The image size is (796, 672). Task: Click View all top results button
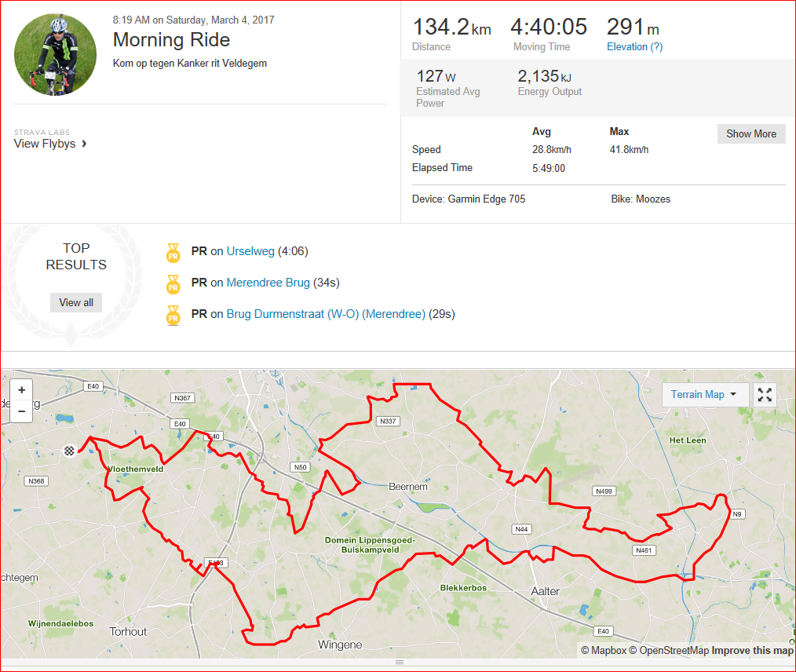(x=76, y=302)
